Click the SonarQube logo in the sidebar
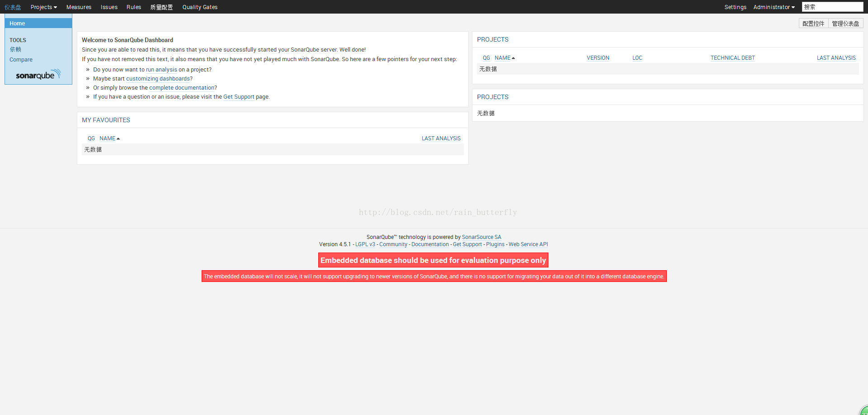Image resolution: width=868 pixels, height=415 pixels. point(38,75)
